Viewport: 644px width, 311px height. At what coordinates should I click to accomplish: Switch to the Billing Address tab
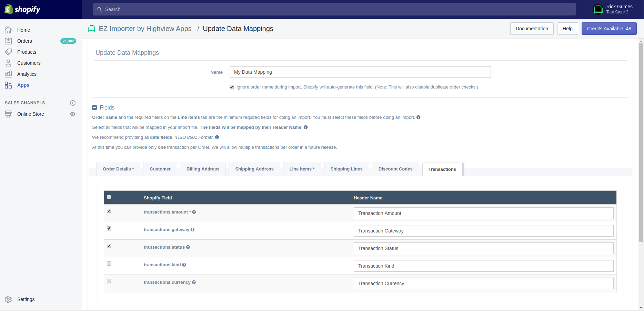203,169
